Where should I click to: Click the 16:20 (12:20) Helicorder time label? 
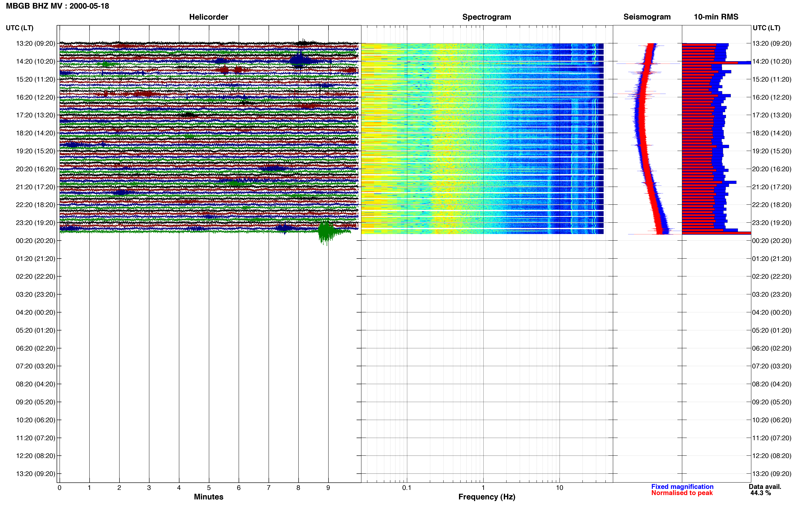36,97
